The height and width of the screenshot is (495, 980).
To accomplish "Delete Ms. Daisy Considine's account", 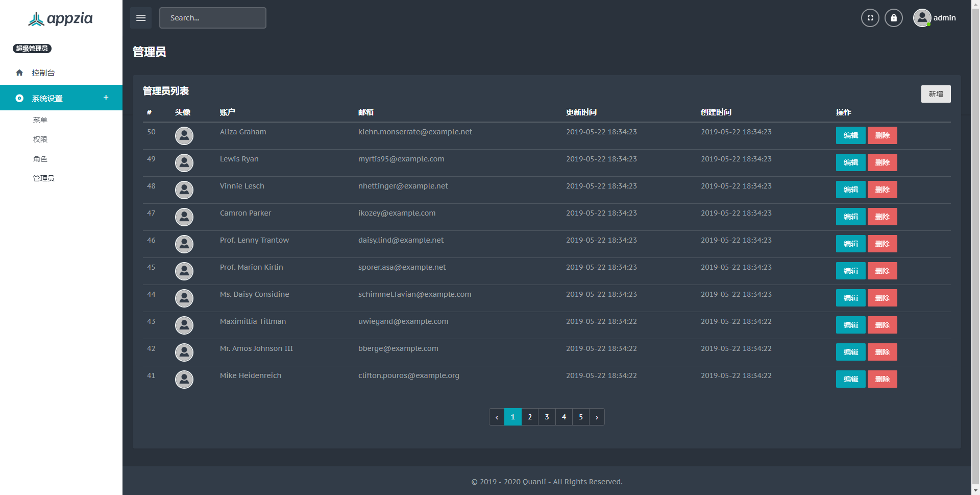I will (883, 298).
